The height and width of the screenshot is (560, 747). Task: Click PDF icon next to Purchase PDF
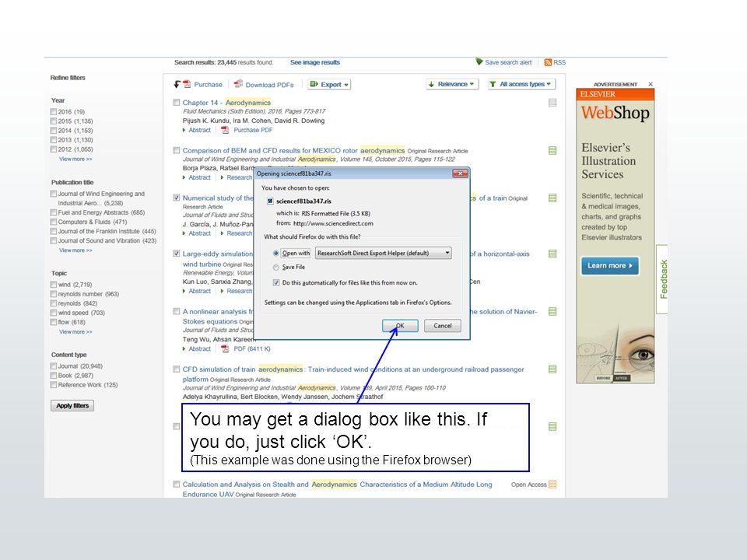coord(225,130)
